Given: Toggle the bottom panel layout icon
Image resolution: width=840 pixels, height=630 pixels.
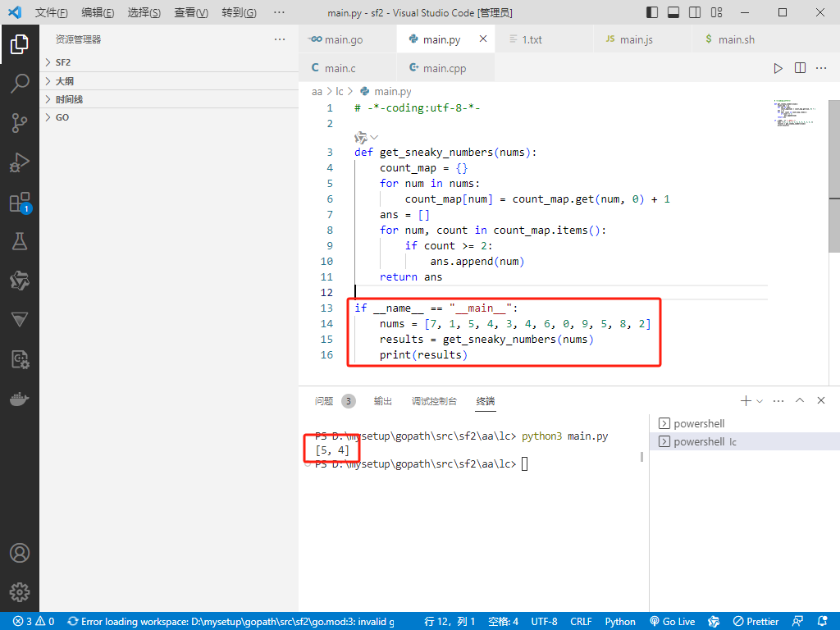Looking at the screenshot, I should point(673,12).
